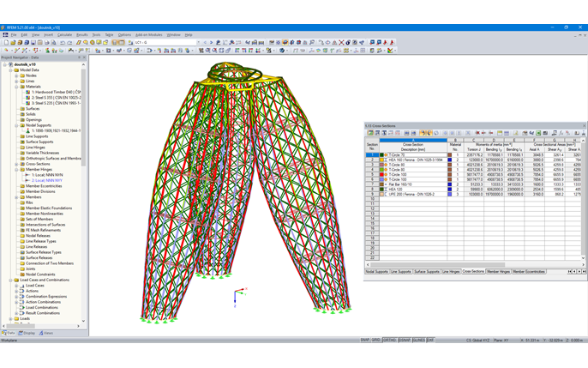Click the red delete row icon in the table toolbar
The image size is (588, 368).
point(477,133)
